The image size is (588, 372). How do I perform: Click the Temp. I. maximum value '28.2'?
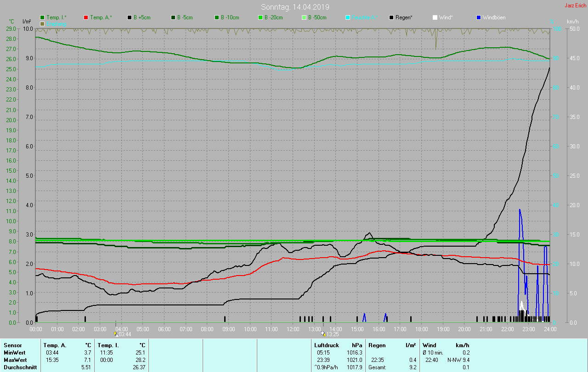(x=140, y=360)
